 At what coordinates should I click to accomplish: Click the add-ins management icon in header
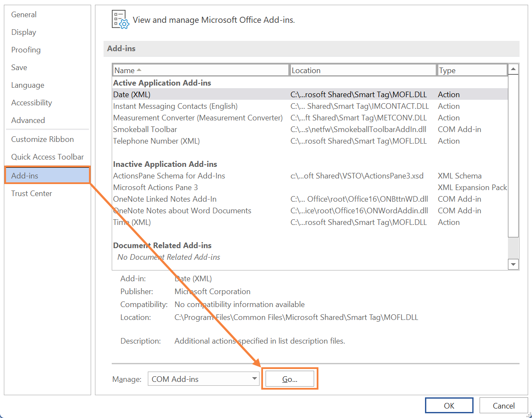click(120, 20)
